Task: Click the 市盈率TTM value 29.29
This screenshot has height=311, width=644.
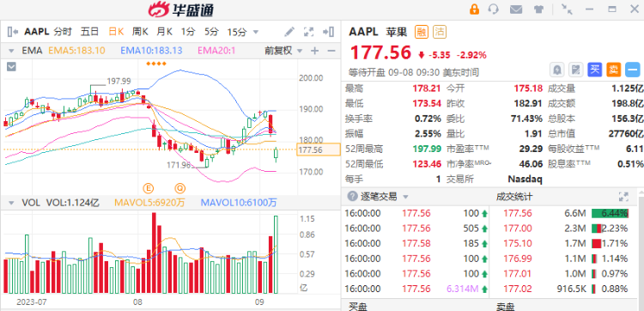Action: click(532, 149)
